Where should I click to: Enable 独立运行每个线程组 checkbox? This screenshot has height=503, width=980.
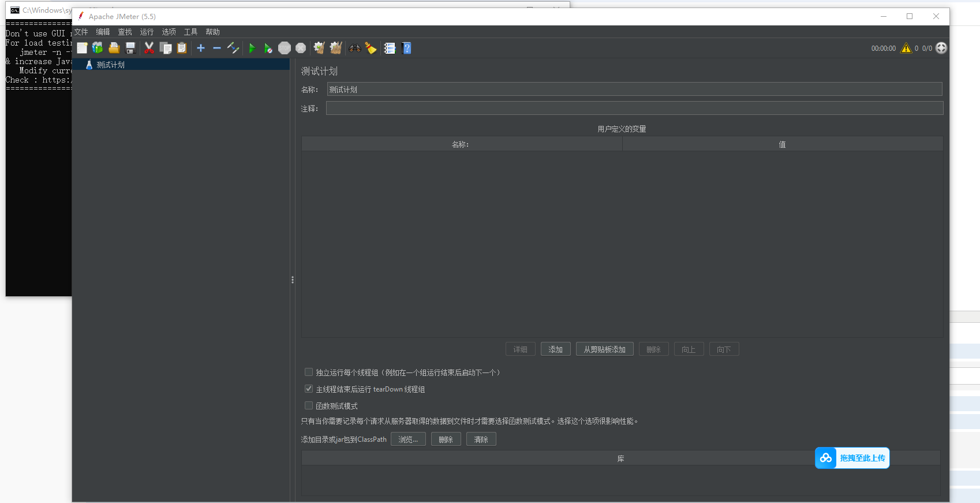(309, 372)
